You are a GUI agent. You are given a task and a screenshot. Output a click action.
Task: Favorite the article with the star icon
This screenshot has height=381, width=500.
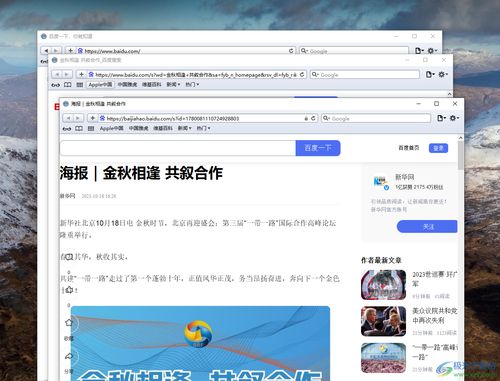pyautogui.click(x=69, y=323)
